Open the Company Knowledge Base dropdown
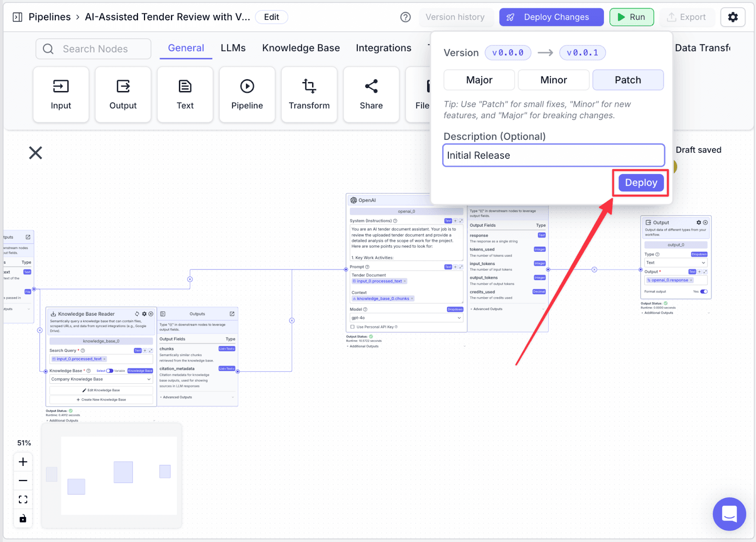Image resolution: width=756 pixels, height=542 pixels. click(101, 379)
